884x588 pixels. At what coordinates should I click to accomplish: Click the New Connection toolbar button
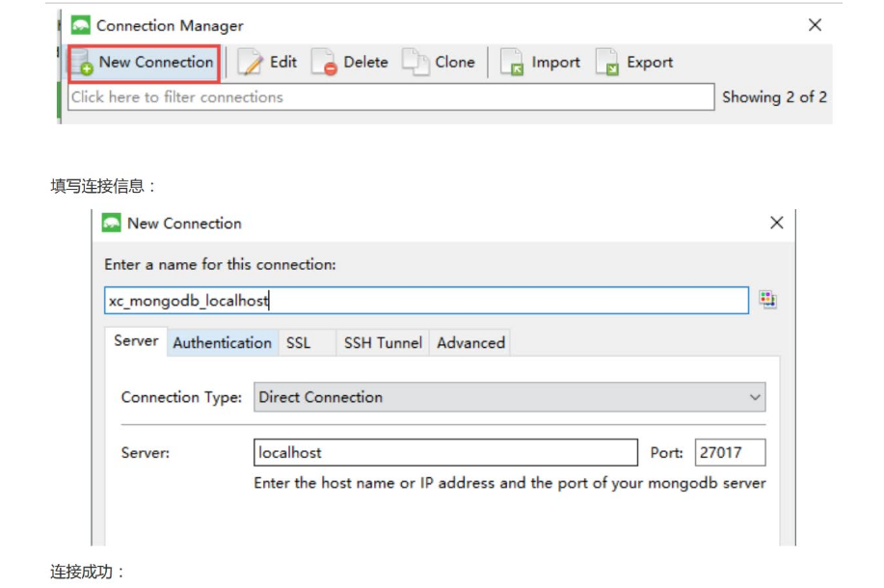145,63
